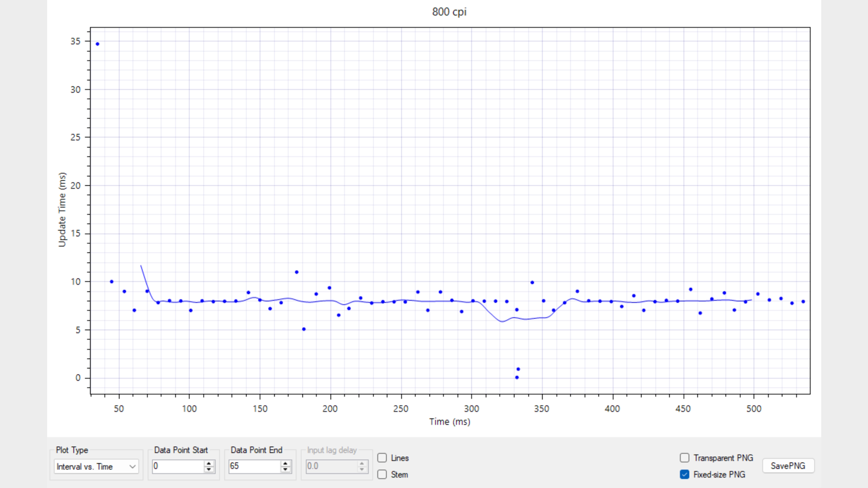
Task: Enable the Lines checkbox
Action: (x=382, y=458)
